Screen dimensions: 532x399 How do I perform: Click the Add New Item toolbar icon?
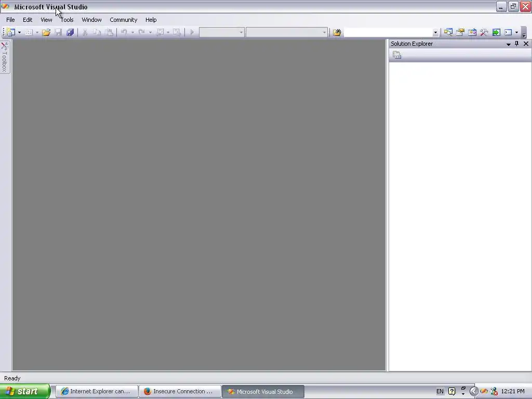click(x=29, y=32)
